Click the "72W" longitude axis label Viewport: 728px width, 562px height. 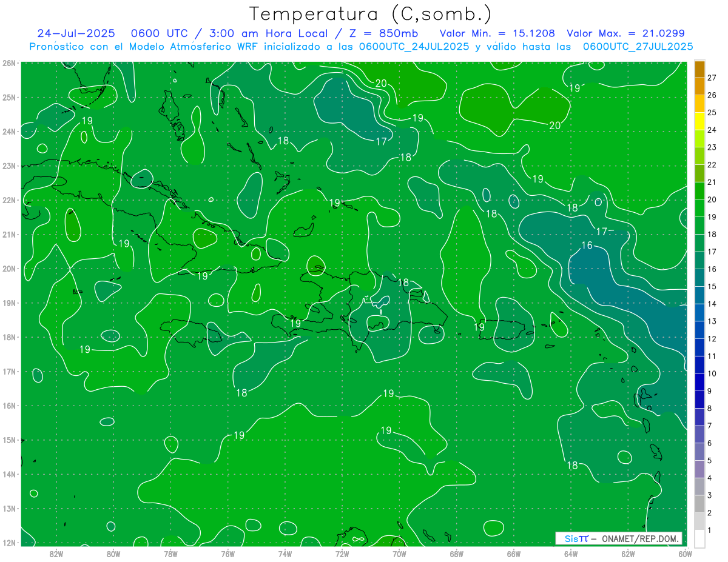pos(342,554)
